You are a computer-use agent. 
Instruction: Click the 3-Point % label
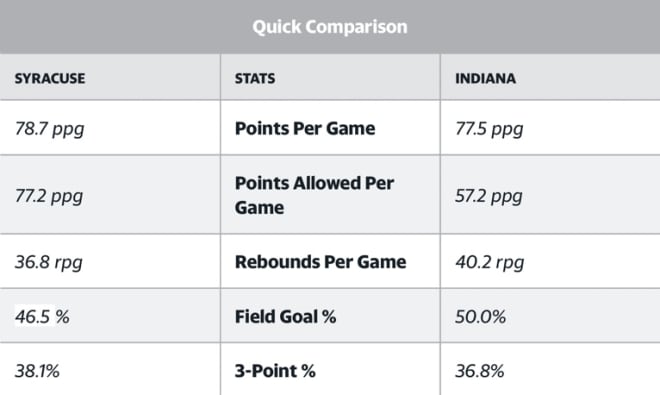pyautogui.click(x=275, y=371)
